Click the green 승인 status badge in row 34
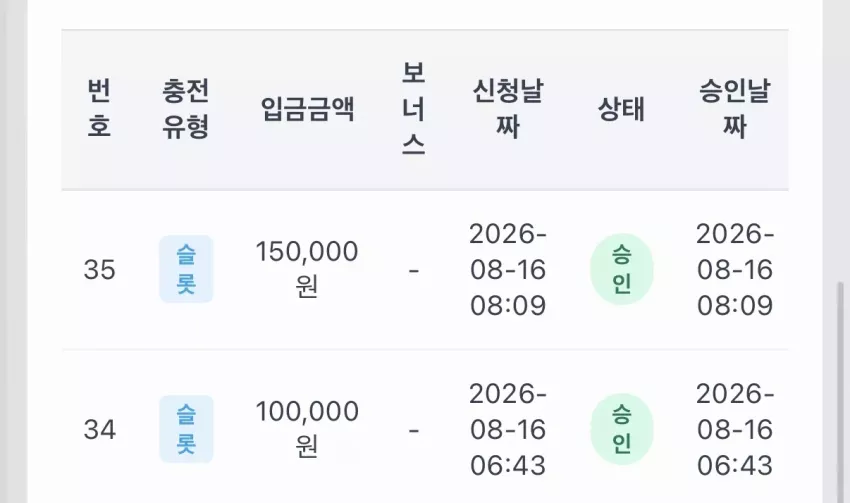Image resolution: width=850 pixels, height=503 pixels. pos(621,429)
